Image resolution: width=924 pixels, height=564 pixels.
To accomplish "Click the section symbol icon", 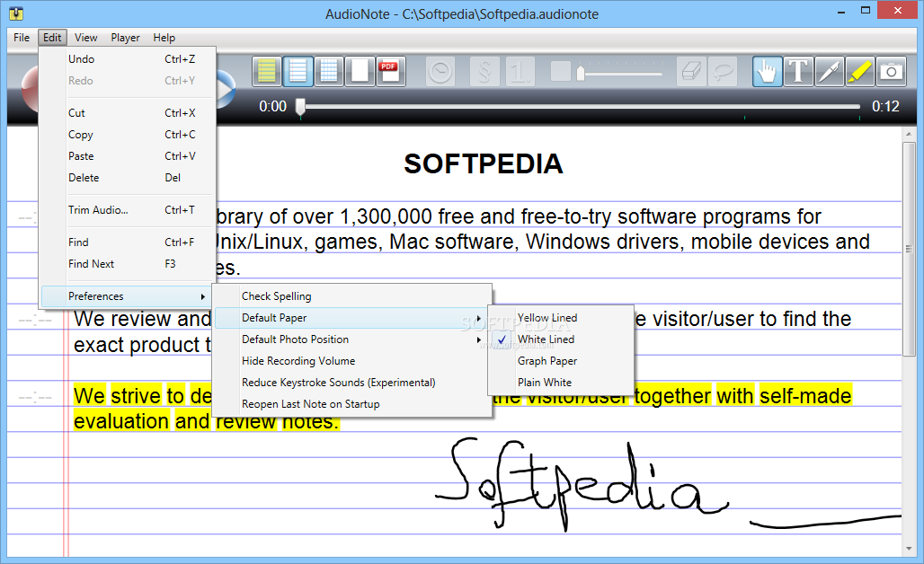I will click(x=484, y=72).
